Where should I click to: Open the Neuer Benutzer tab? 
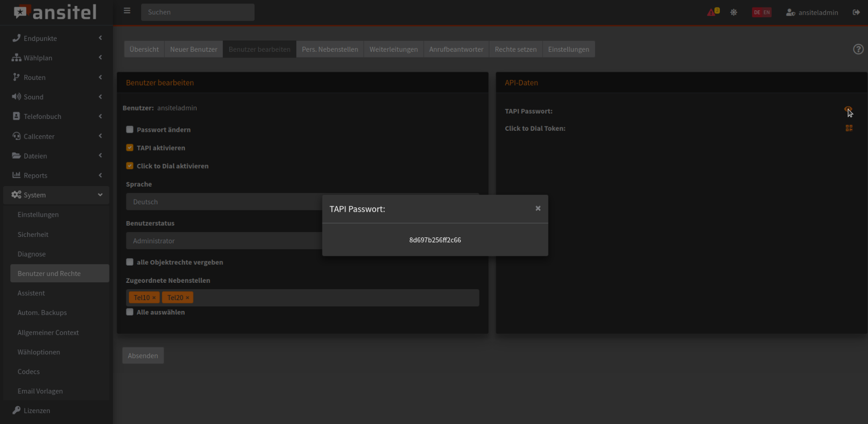click(x=194, y=49)
